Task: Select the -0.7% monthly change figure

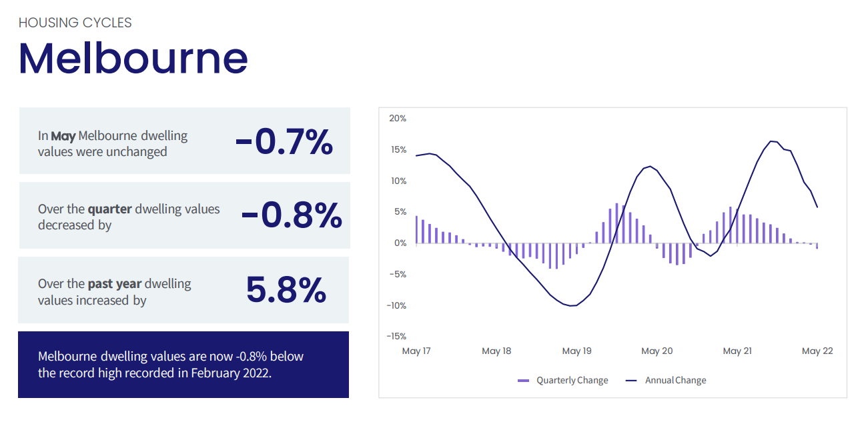Action: 284,141
